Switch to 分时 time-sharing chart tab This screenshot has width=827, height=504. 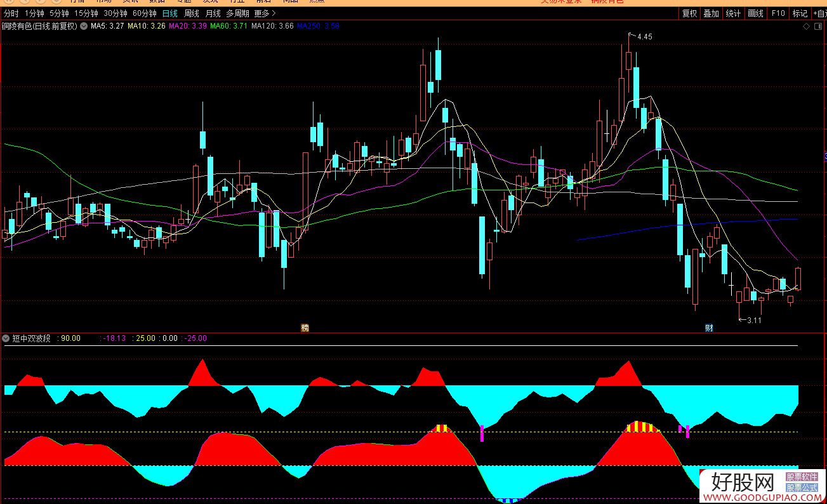pos(11,13)
